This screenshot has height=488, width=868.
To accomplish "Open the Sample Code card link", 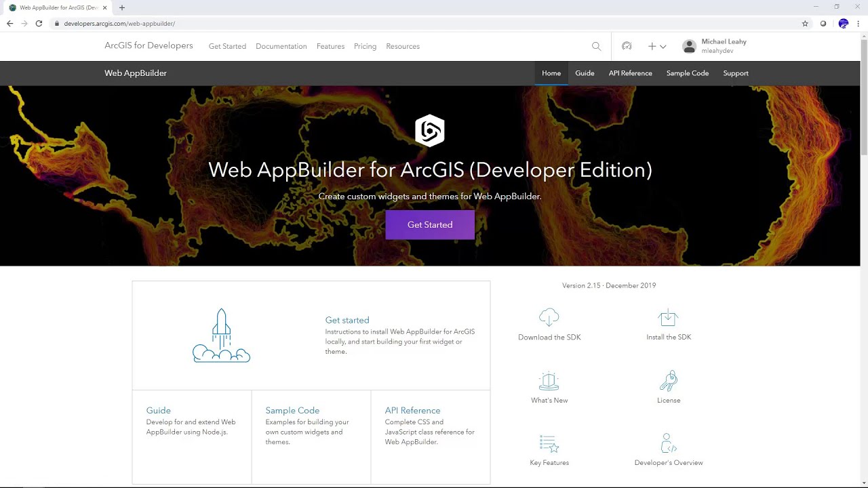I will pyautogui.click(x=292, y=410).
